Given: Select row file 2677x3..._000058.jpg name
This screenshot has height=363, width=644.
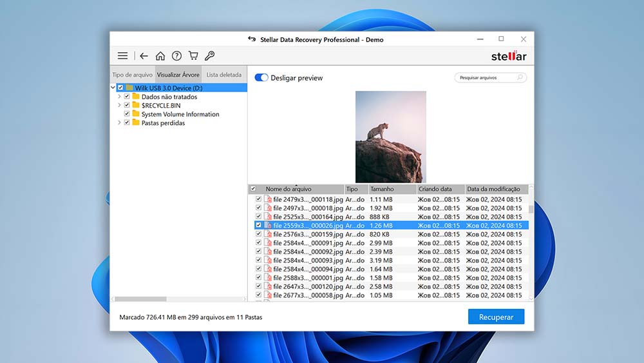Looking at the screenshot, I should pos(308,295).
